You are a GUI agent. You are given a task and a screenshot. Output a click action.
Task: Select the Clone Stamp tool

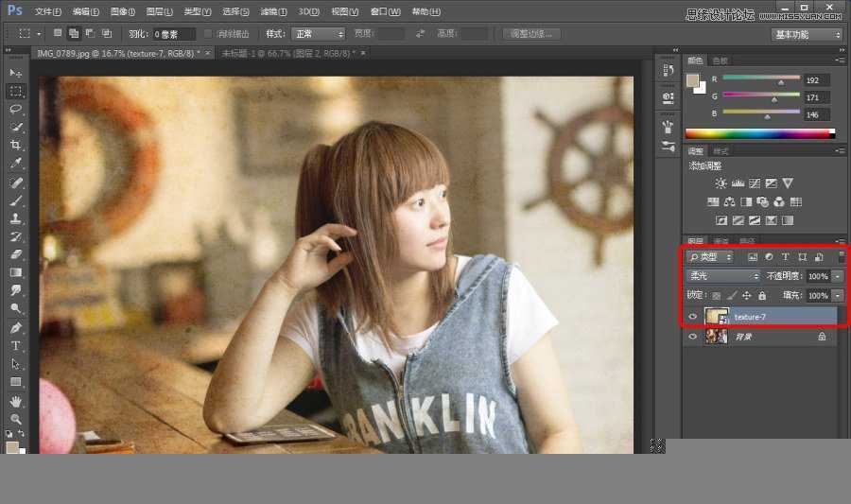[16, 218]
